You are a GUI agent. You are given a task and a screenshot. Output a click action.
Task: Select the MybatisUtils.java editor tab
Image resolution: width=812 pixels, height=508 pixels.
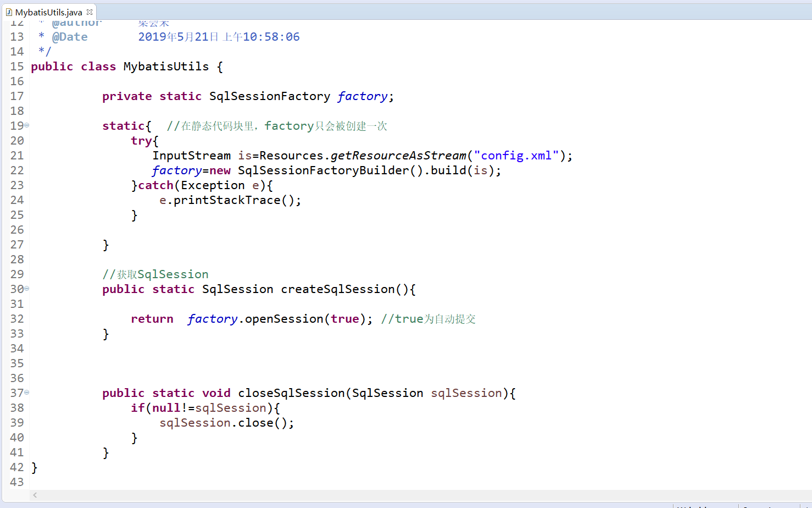48,12
